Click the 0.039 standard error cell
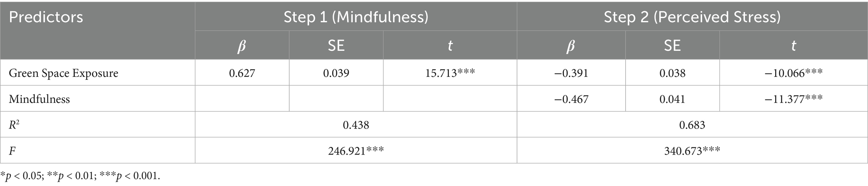This screenshot has height=186, width=868. click(x=336, y=73)
